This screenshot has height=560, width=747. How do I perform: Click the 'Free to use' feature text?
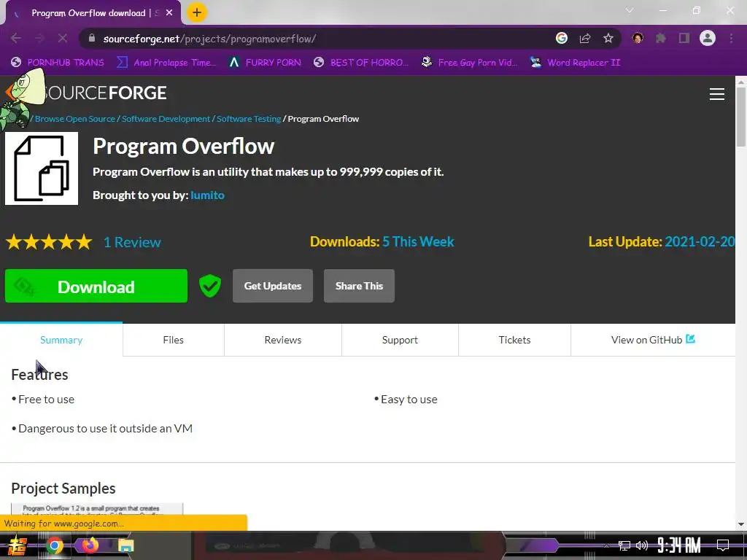click(46, 400)
